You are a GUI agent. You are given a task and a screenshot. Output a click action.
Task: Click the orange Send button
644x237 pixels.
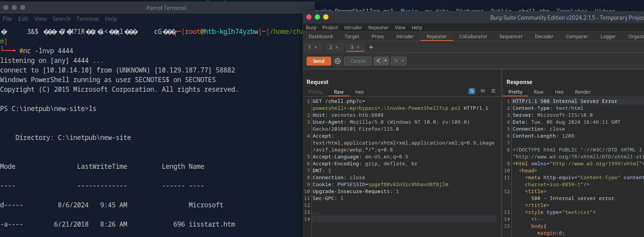(x=319, y=61)
